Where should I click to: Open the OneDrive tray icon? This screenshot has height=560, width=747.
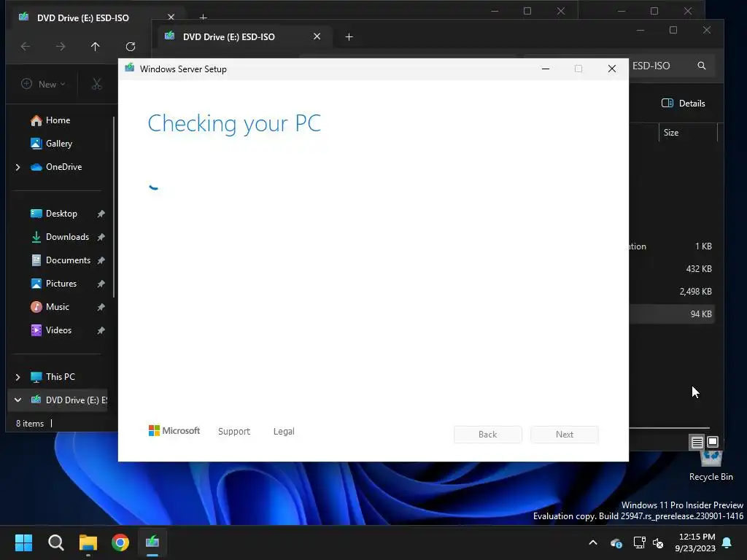(x=616, y=542)
